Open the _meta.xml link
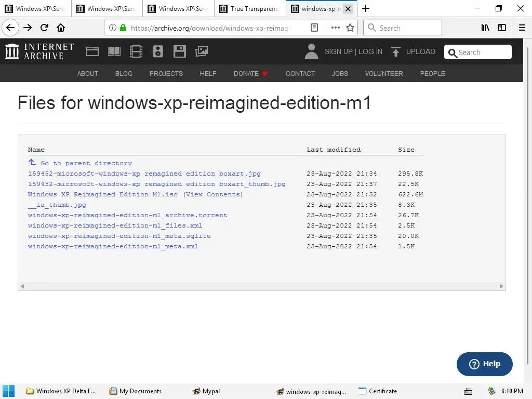Screen dimensions: 532x399 click(x=113, y=247)
